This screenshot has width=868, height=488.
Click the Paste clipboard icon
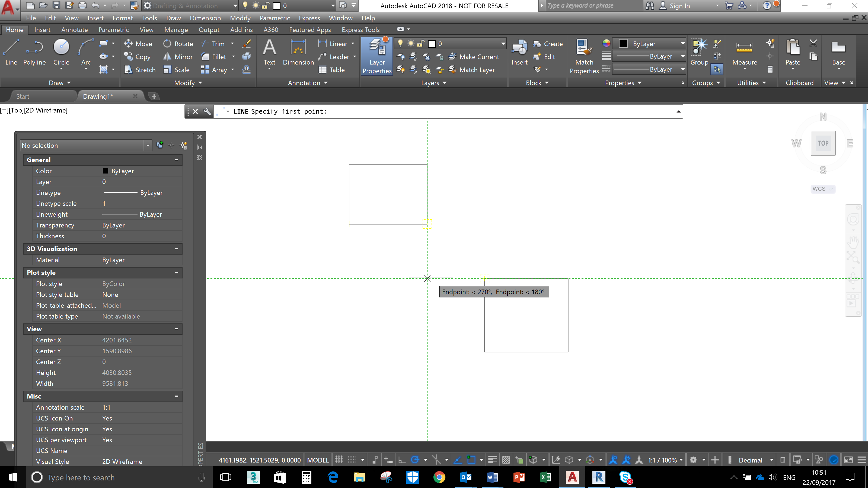[x=793, y=52]
